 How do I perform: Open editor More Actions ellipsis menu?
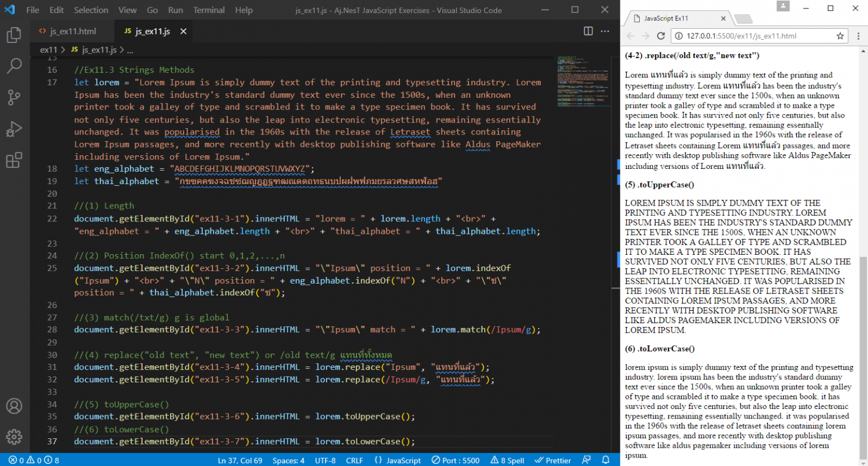click(x=605, y=31)
